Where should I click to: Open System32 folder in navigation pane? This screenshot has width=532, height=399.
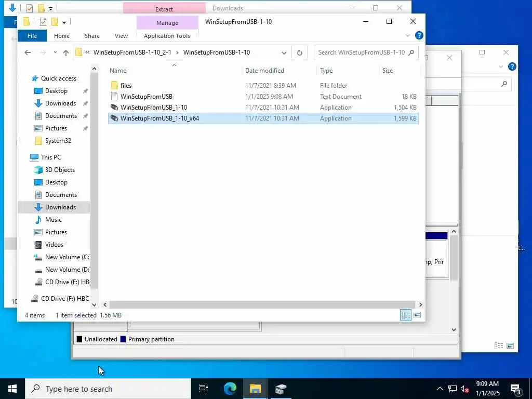point(58,141)
